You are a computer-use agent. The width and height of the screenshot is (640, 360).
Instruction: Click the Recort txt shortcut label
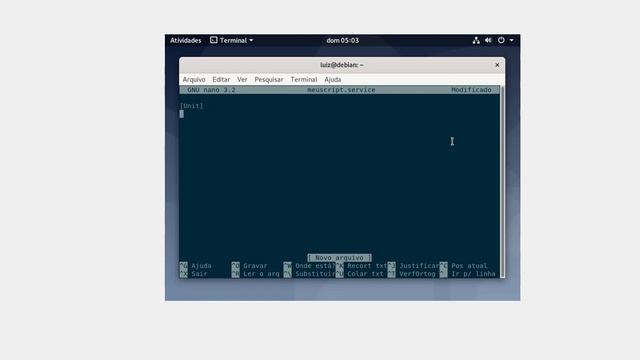click(x=367, y=266)
